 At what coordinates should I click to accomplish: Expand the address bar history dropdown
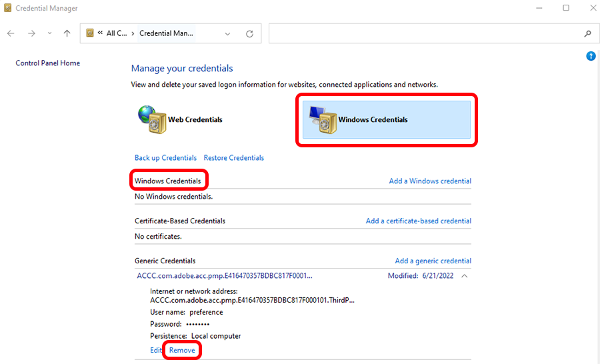(228, 33)
